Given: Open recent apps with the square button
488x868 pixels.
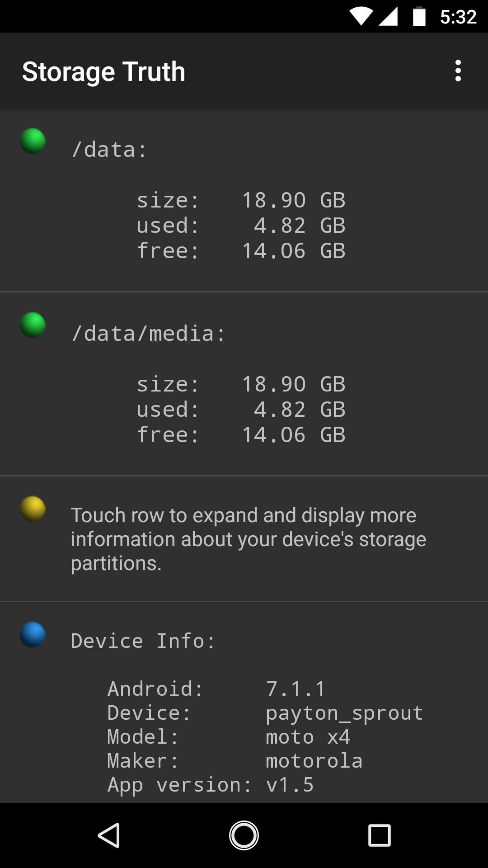Looking at the screenshot, I should pos(380,835).
